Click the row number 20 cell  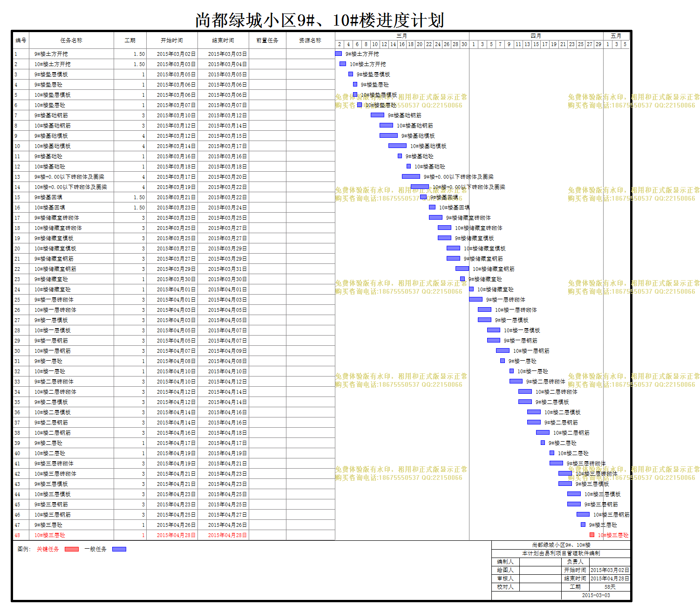[x=21, y=249]
